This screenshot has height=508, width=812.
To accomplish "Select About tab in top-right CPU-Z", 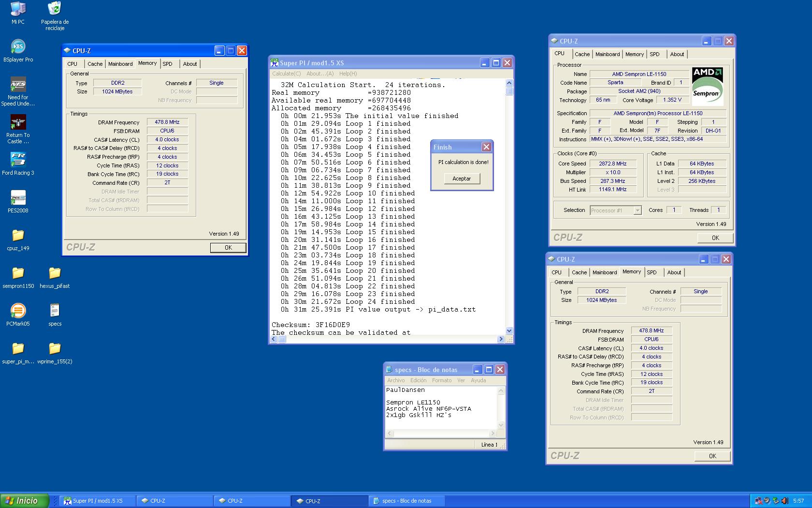I will tap(677, 54).
